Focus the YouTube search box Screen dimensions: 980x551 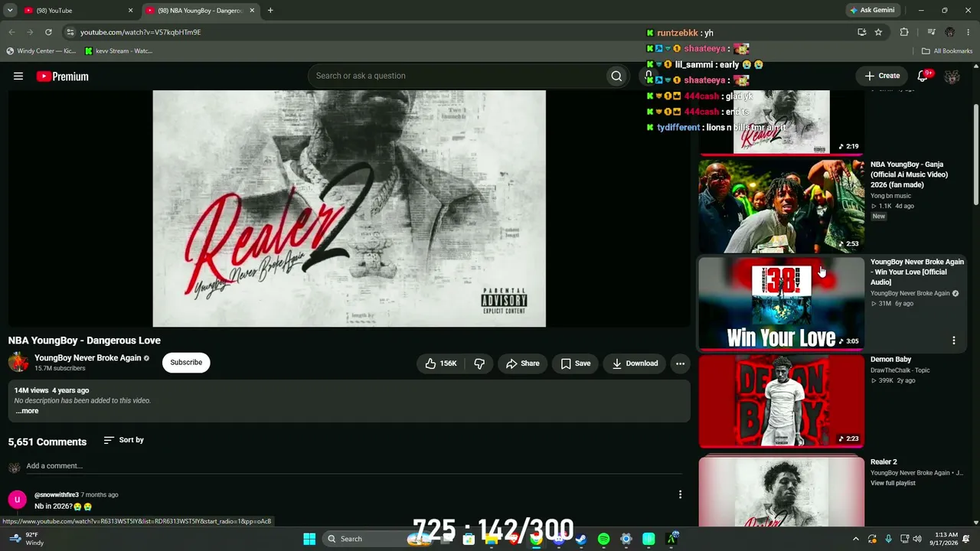[456, 76]
